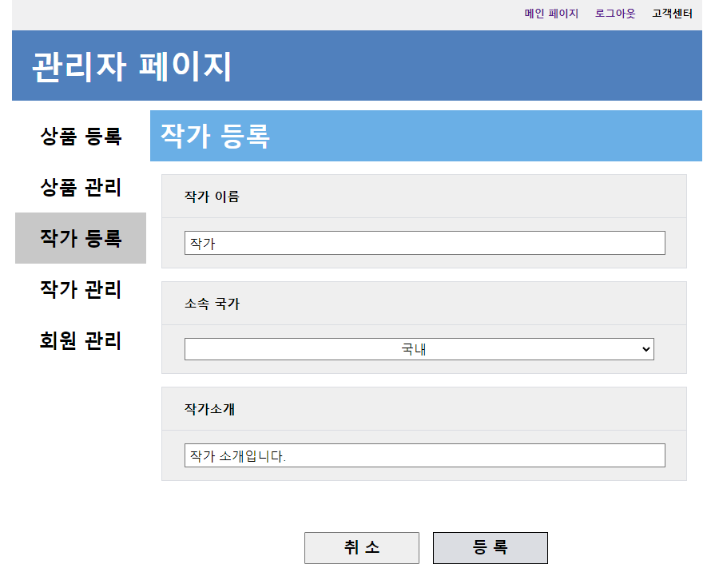
Task: Go to 상품 관리 in the sidebar
Action: pos(81,187)
